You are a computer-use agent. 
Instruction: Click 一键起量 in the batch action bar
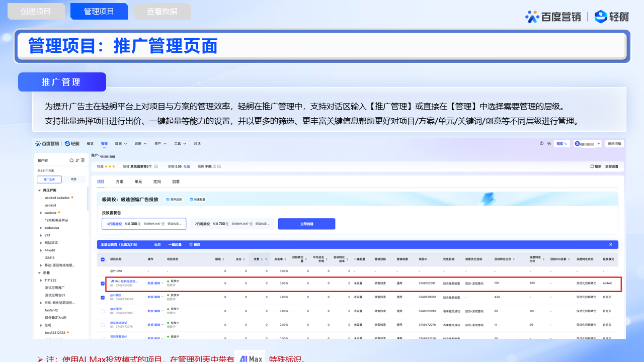(x=175, y=244)
